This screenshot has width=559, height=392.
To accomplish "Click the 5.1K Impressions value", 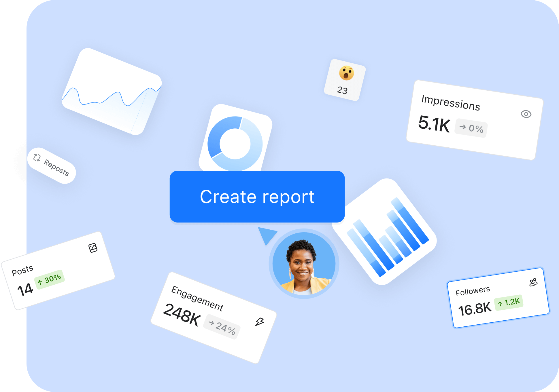I will [434, 124].
